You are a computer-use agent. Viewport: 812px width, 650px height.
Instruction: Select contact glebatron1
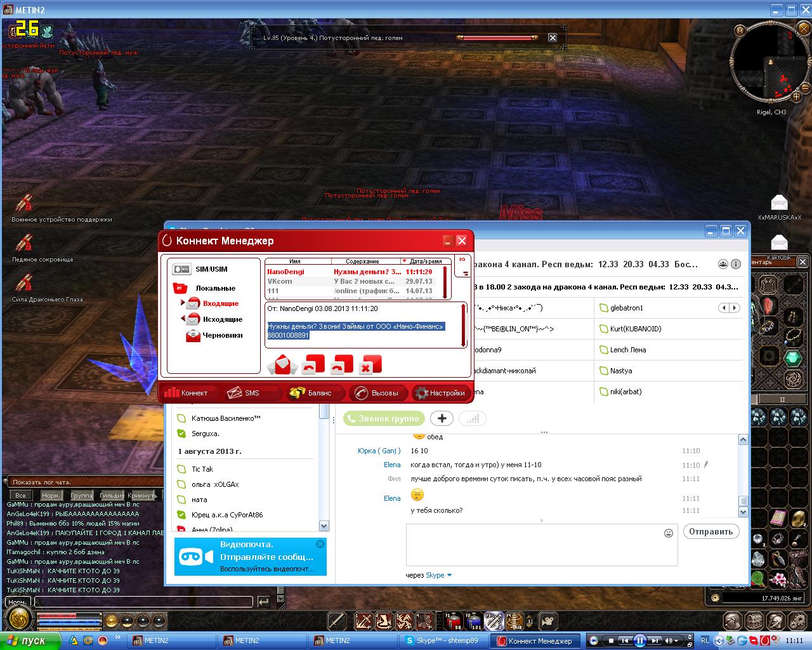[626, 308]
